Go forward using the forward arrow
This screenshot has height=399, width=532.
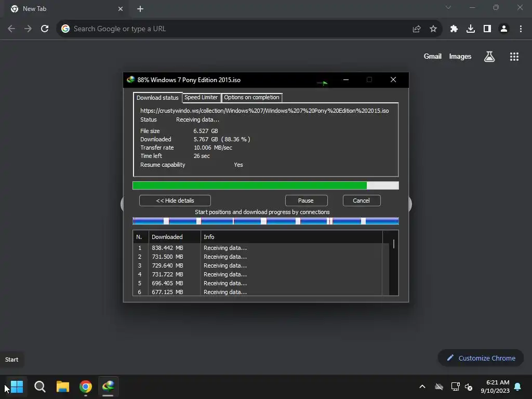click(x=28, y=29)
